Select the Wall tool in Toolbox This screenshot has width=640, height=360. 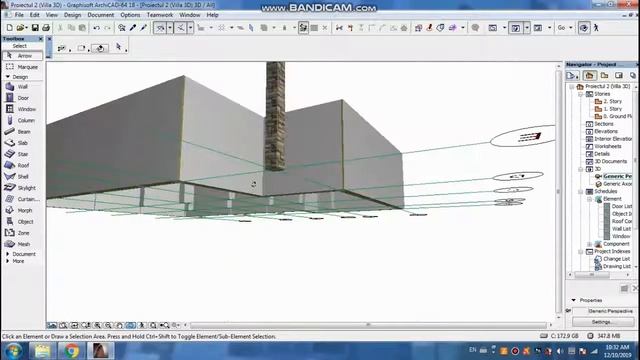coord(22,87)
